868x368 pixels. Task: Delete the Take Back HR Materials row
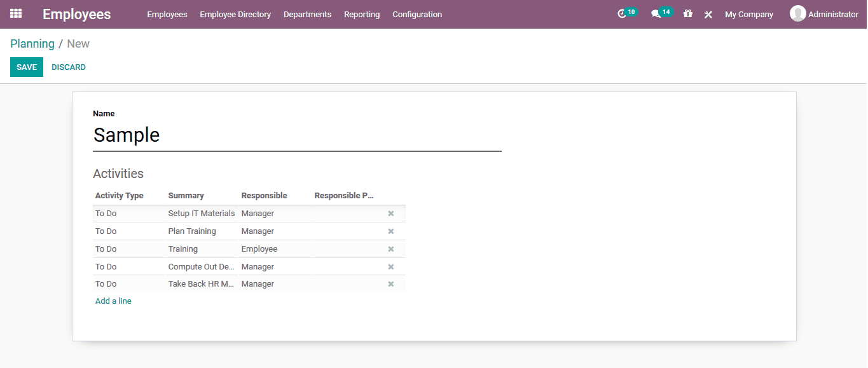tap(390, 284)
